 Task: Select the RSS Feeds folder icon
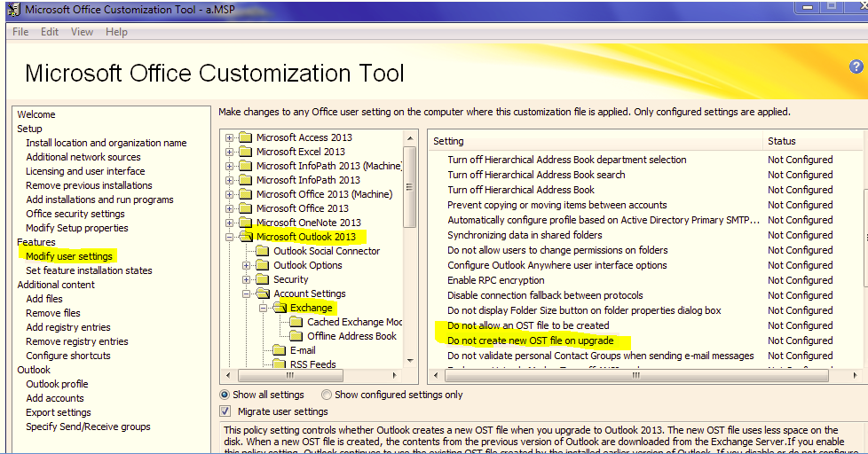pyautogui.click(x=280, y=364)
